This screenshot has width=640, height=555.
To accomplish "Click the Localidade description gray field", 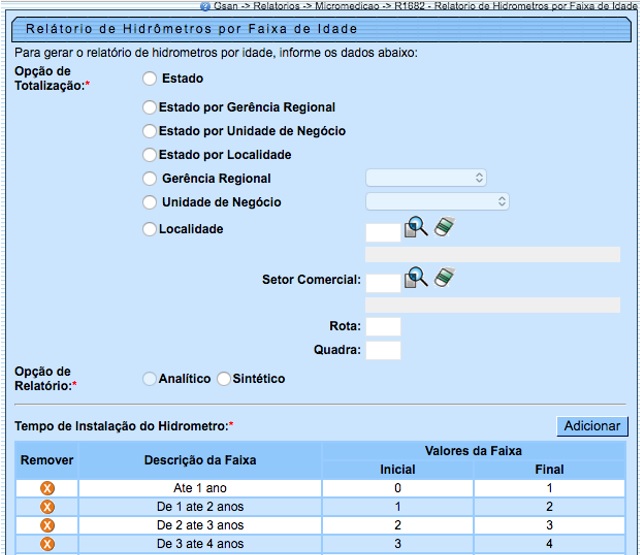I will (x=493, y=254).
